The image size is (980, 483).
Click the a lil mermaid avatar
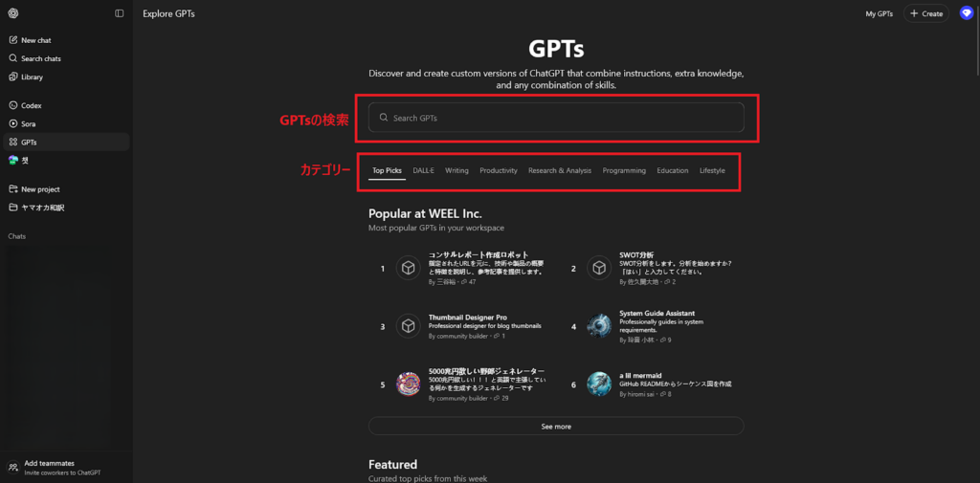click(x=599, y=384)
